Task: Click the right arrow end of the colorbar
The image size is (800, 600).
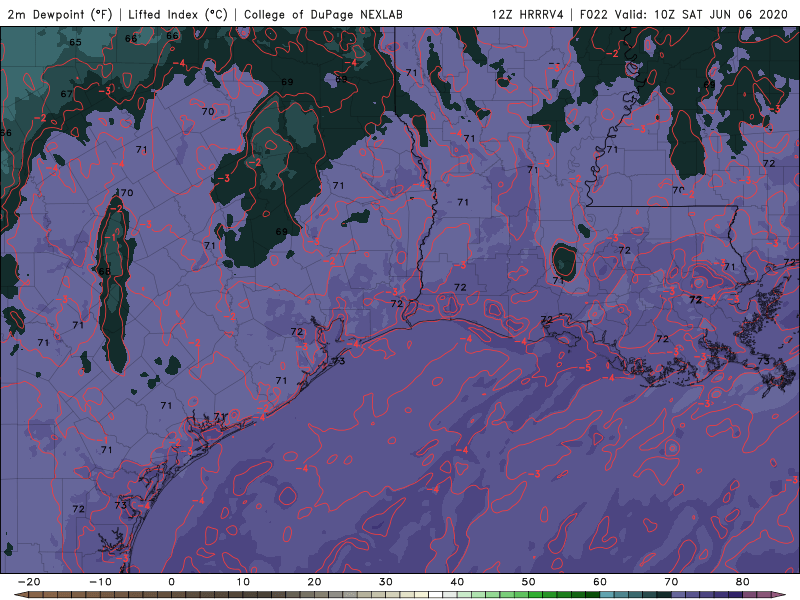Action: pyautogui.click(x=779, y=595)
